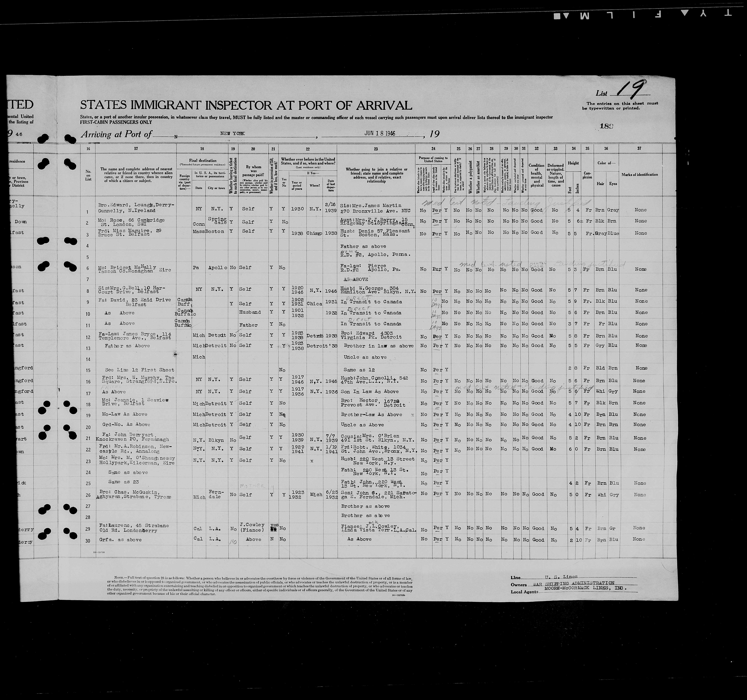The width and height of the screenshot is (747, 700).
Task: Click the column header 'Deformed or crippled'
Action: click(x=555, y=168)
